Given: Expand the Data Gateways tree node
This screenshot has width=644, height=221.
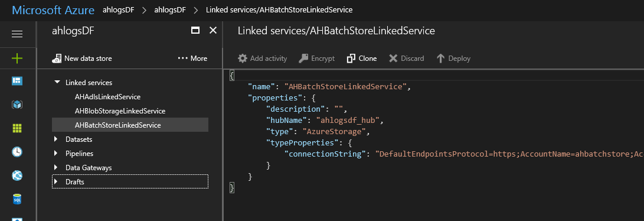Looking at the screenshot, I should 56,168.
